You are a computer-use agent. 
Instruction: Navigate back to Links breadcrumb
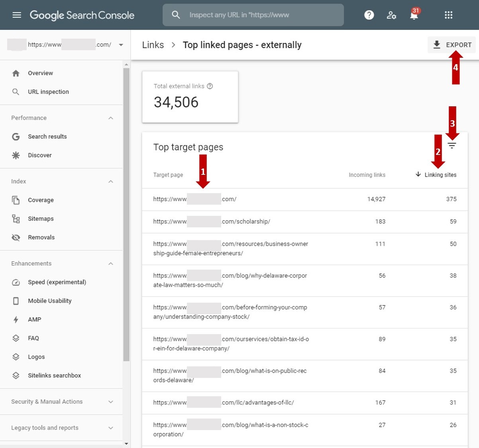(153, 45)
